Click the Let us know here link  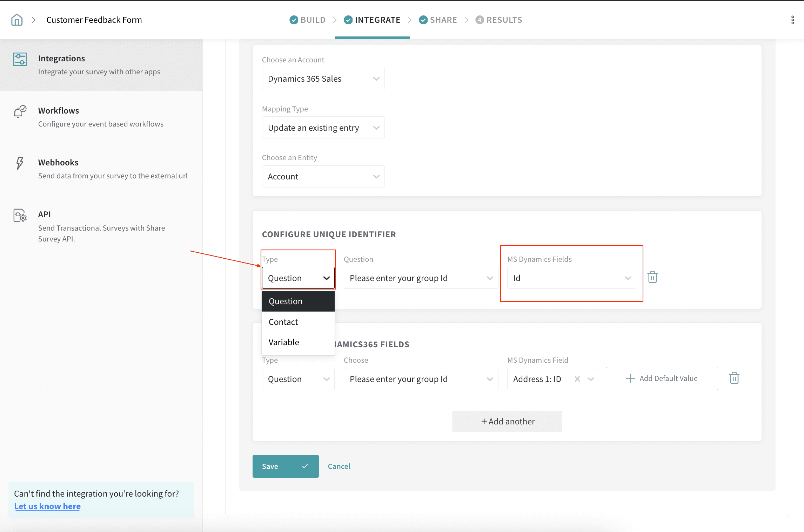[47, 506]
